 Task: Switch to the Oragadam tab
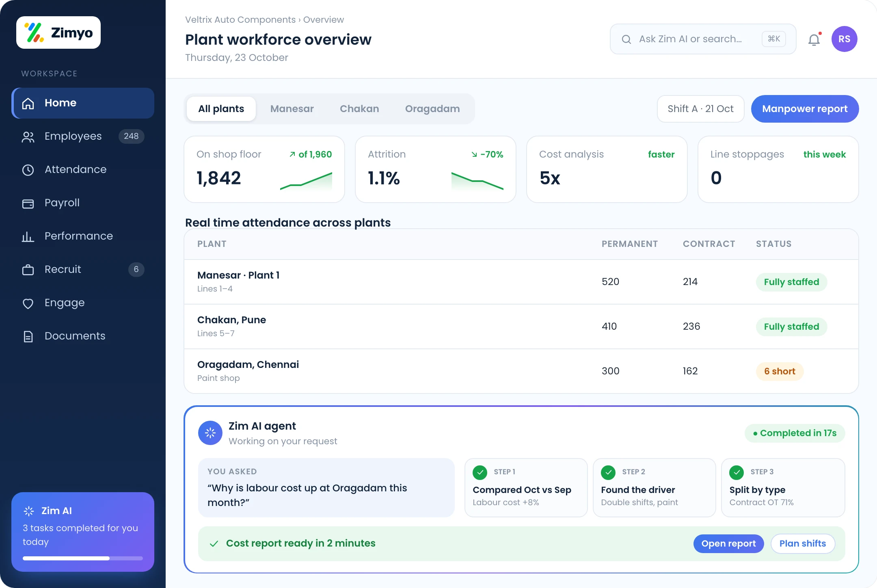432,109
